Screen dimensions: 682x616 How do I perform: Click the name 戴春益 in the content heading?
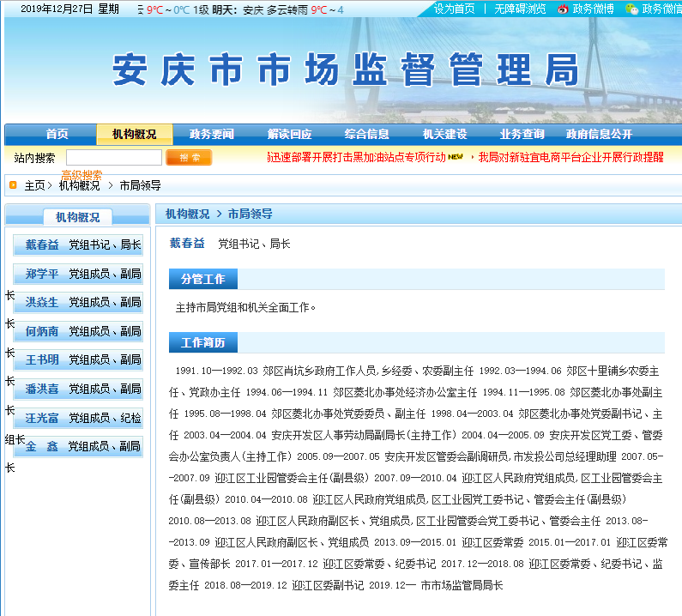point(187,243)
